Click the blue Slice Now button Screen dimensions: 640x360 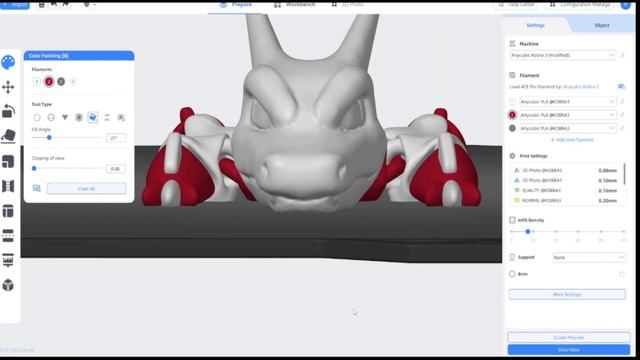tap(569, 350)
